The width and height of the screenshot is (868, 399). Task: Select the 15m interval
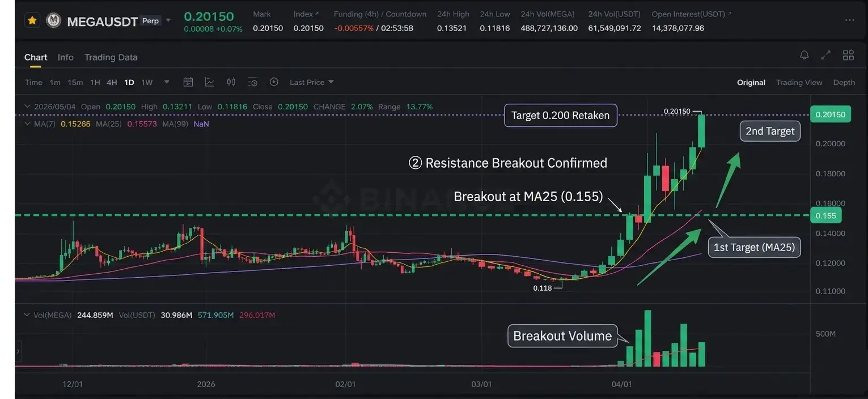click(75, 82)
